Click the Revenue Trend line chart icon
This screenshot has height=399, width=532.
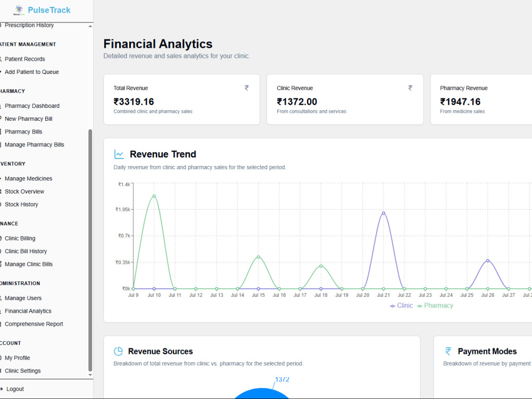click(x=119, y=154)
